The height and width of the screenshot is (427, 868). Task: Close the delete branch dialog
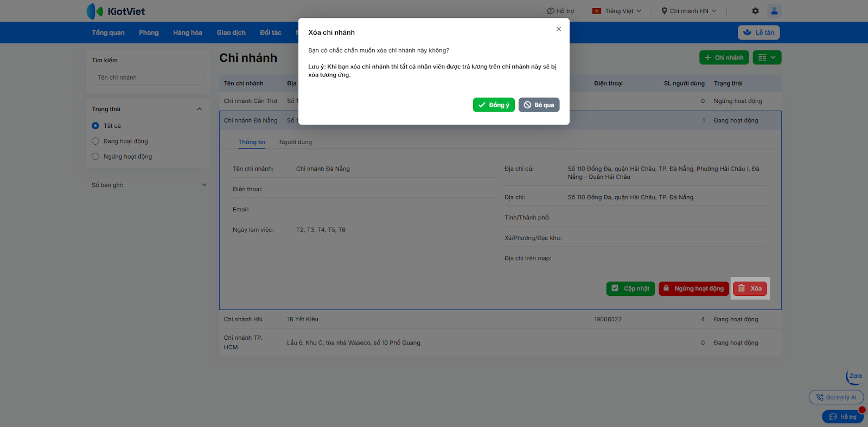pos(559,29)
